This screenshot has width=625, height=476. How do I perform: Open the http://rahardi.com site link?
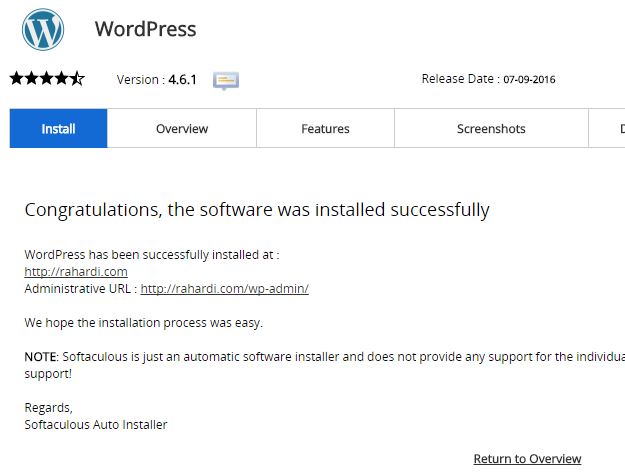click(76, 272)
